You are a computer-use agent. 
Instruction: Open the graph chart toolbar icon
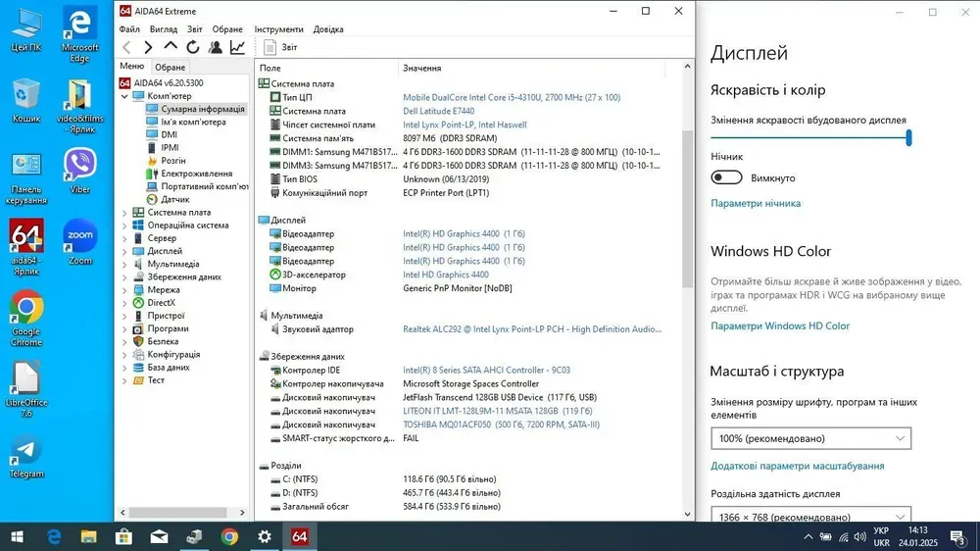tap(237, 47)
